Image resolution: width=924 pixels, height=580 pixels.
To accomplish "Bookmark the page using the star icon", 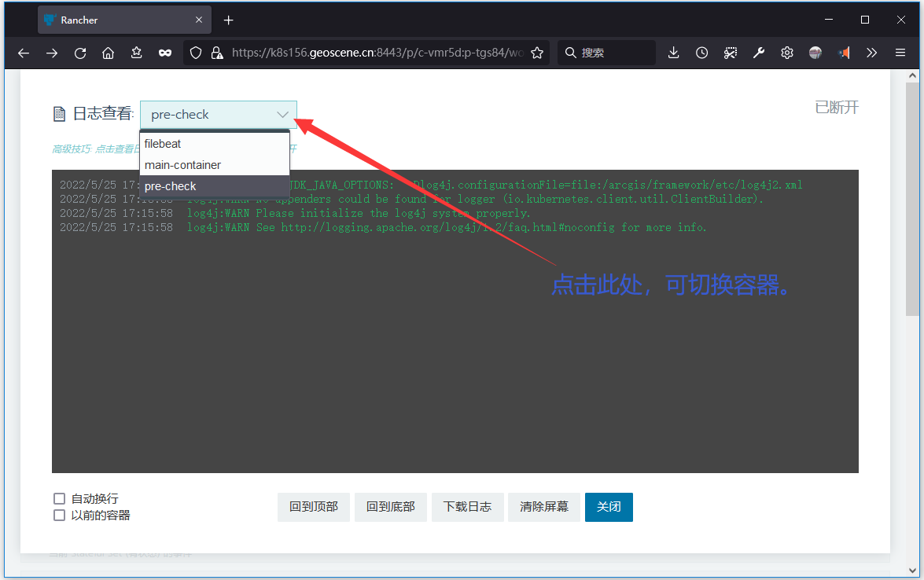I will (x=537, y=53).
